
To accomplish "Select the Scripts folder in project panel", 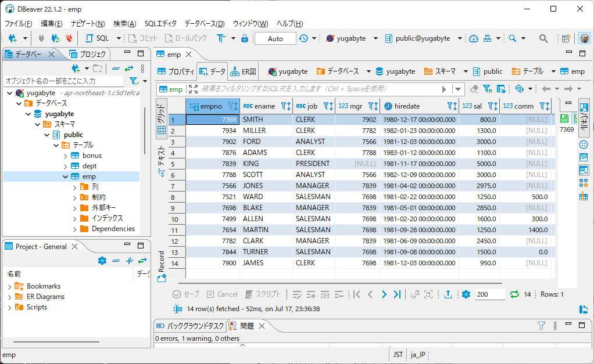I will 31,307.
